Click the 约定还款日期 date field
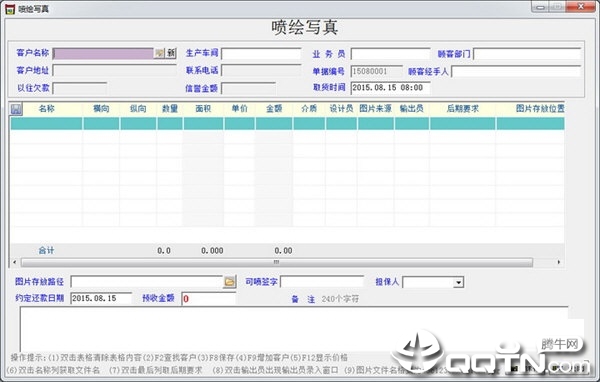 [x=101, y=299]
